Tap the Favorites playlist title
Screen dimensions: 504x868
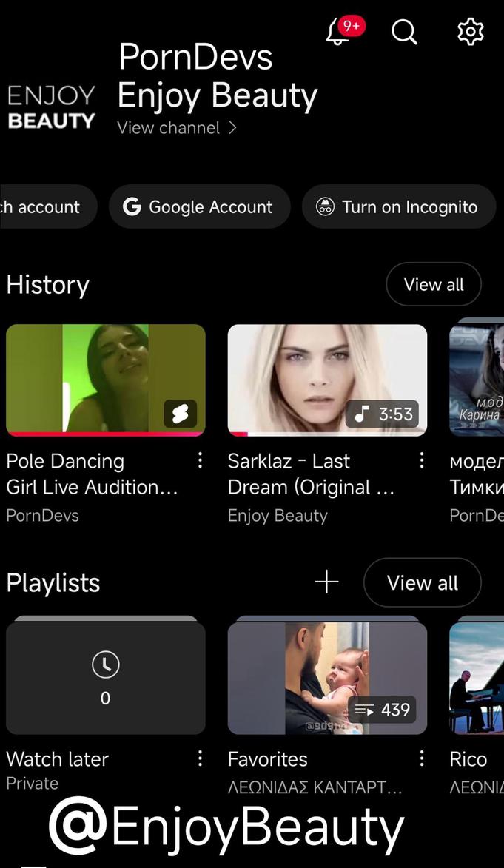(x=267, y=759)
